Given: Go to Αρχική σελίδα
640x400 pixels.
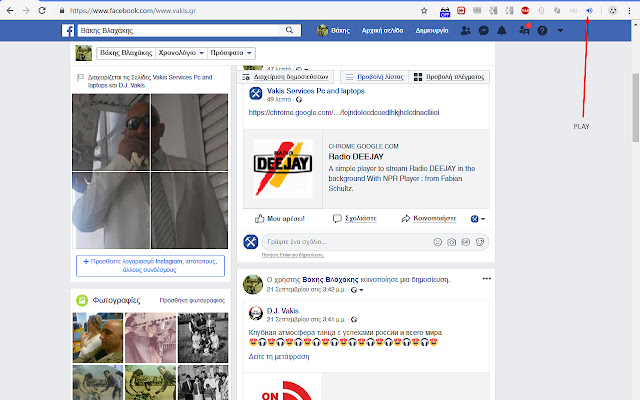Looking at the screenshot, I should click(382, 31).
